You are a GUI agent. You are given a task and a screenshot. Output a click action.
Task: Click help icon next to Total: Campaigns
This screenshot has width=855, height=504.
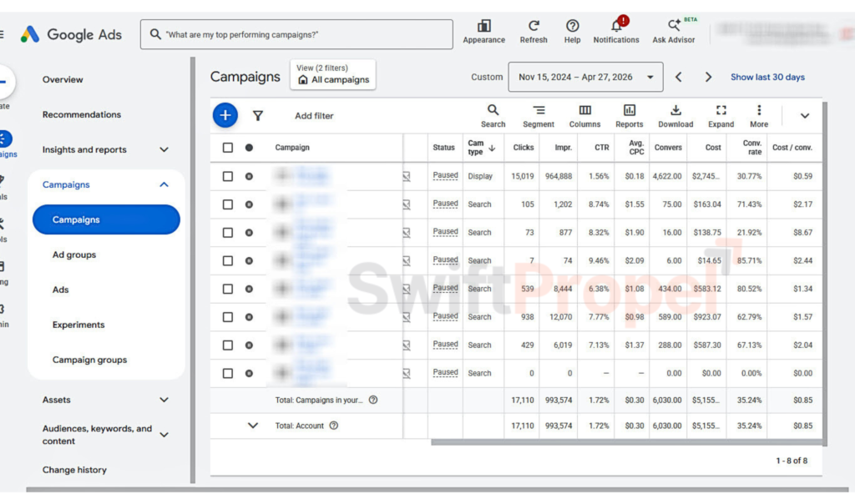click(373, 400)
